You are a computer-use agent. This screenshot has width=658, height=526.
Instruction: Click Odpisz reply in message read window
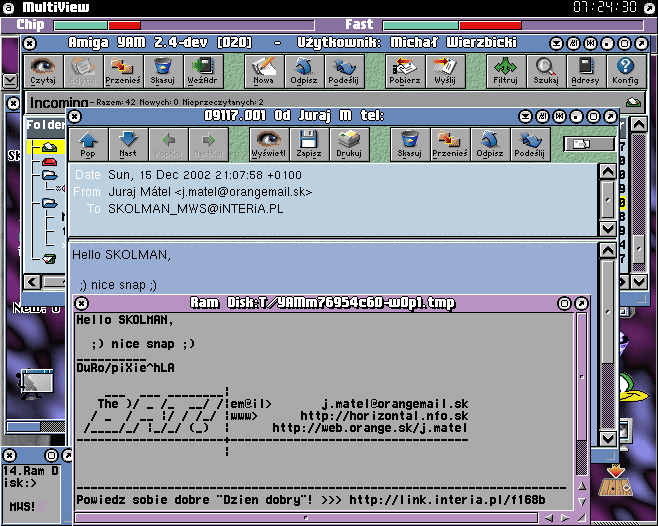point(490,144)
